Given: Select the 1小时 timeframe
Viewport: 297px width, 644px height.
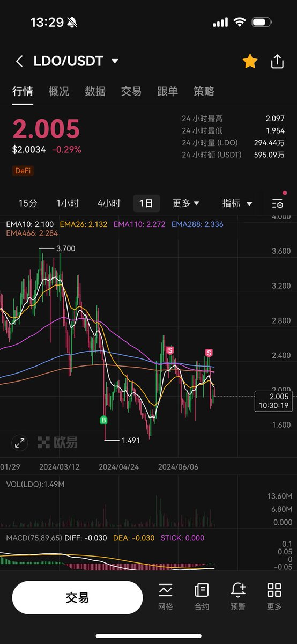Looking at the screenshot, I should point(68,203).
